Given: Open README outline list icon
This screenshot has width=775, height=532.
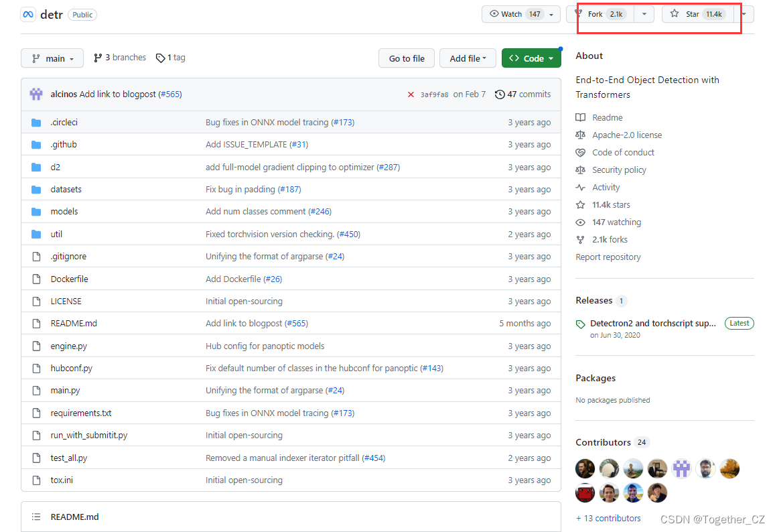Looking at the screenshot, I should pos(36,517).
